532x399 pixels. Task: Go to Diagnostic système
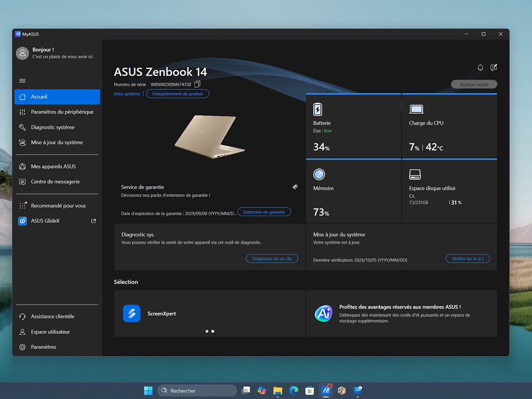click(57, 127)
